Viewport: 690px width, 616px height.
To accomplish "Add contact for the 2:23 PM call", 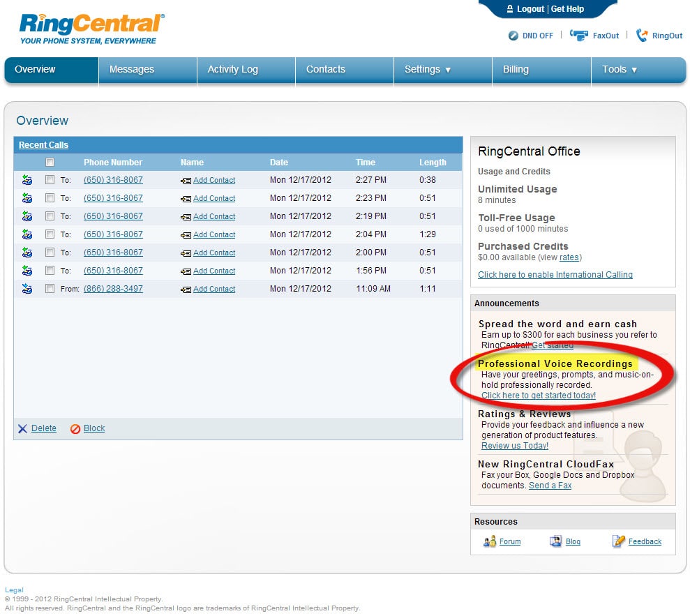I will click(214, 198).
